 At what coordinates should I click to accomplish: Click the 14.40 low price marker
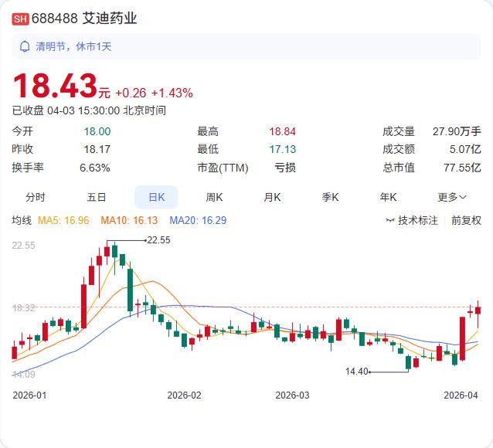pyautogui.click(x=356, y=372)
